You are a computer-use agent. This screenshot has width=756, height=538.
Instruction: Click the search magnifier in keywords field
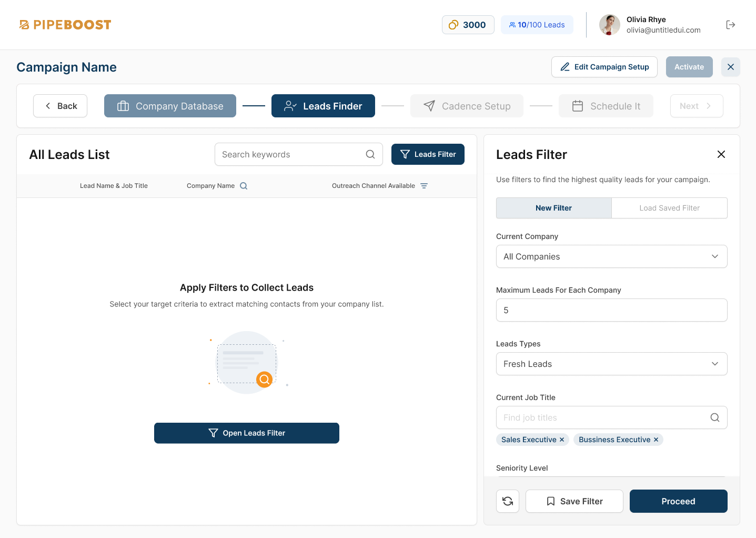[370, 154]
